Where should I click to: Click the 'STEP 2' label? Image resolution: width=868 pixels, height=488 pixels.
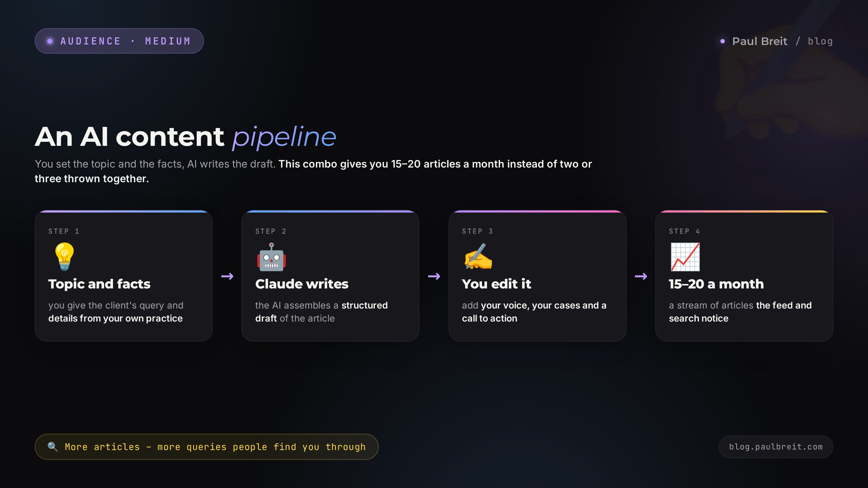click(271, 231)
